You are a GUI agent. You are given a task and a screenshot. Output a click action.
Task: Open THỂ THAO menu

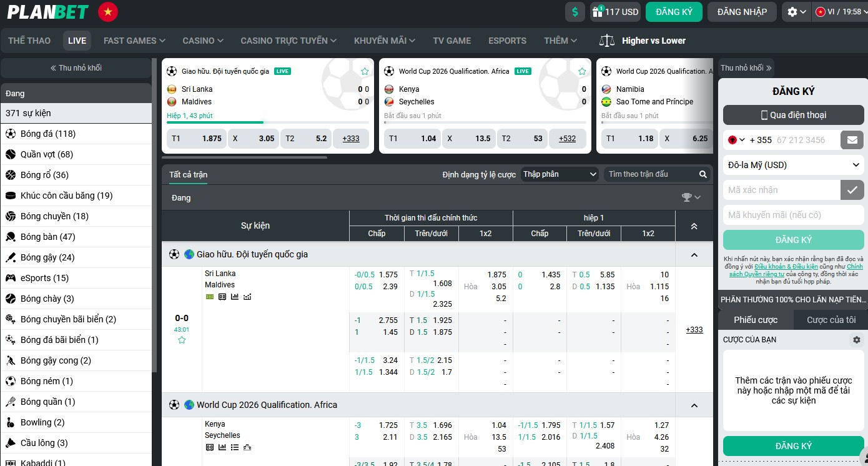click(x=29, y=41)
